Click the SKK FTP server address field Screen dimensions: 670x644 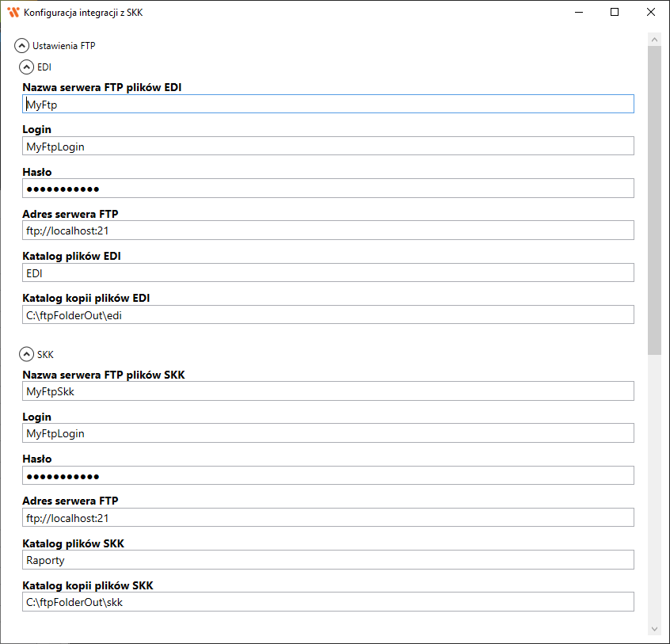tap(328, 517)
